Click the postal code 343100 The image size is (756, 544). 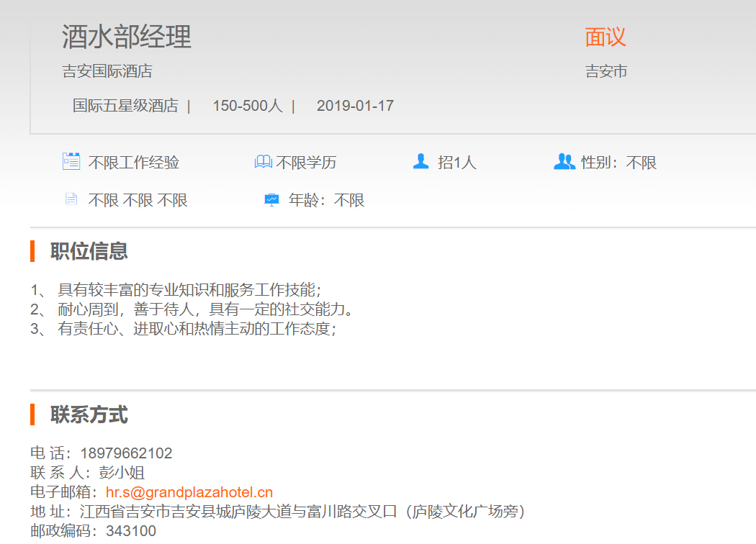coord(130,531)
